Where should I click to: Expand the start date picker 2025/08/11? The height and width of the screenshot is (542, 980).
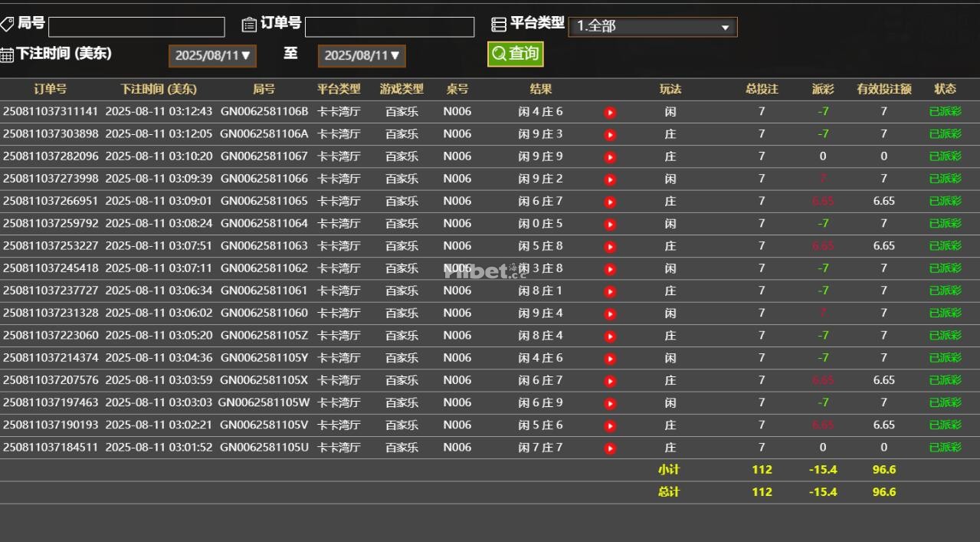[x=212, y=55]
